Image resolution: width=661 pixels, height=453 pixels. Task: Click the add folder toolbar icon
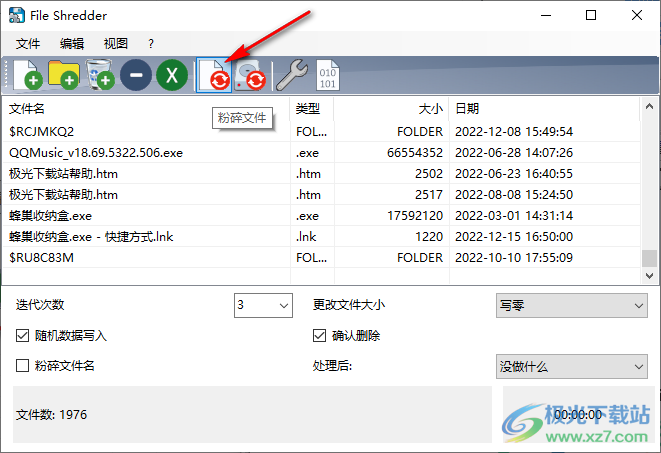64,75
